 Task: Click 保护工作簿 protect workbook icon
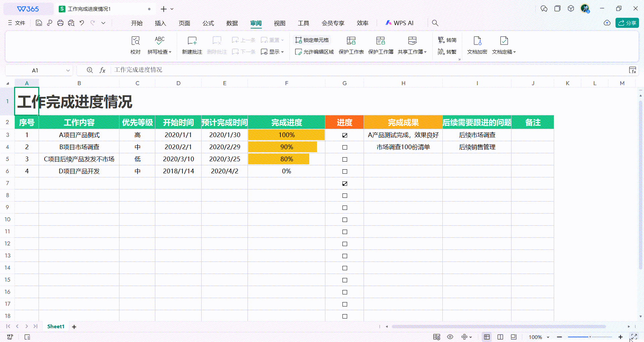[x=381, y=45]
